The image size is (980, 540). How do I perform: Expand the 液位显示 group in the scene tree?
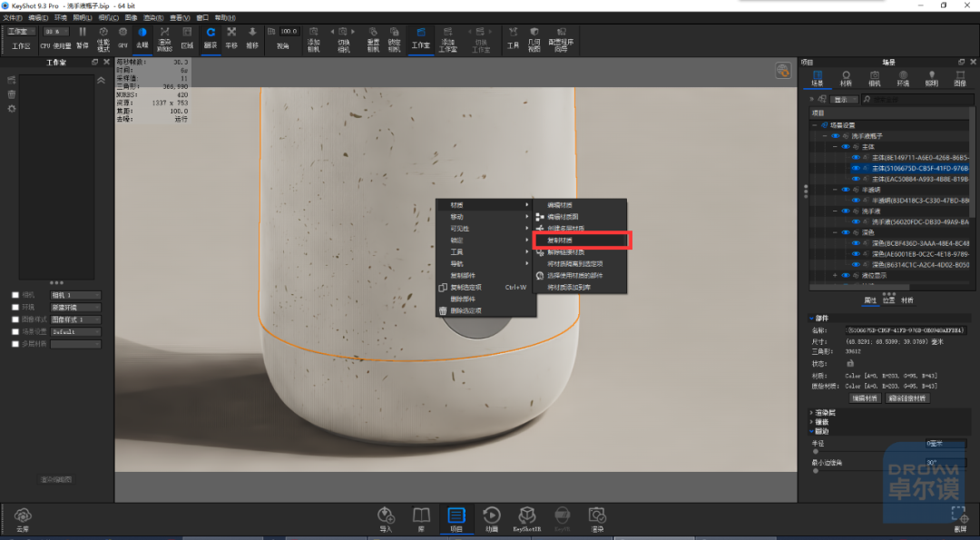click(x=835, y=276)
